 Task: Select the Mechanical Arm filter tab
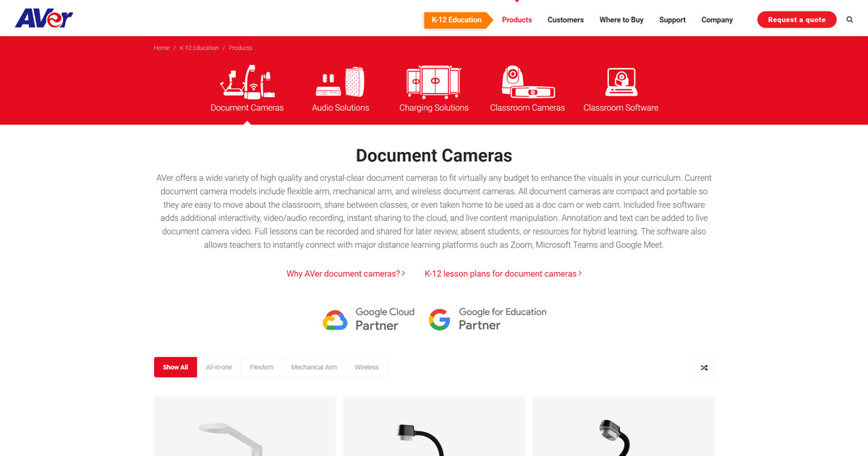(x=313, y=367)
